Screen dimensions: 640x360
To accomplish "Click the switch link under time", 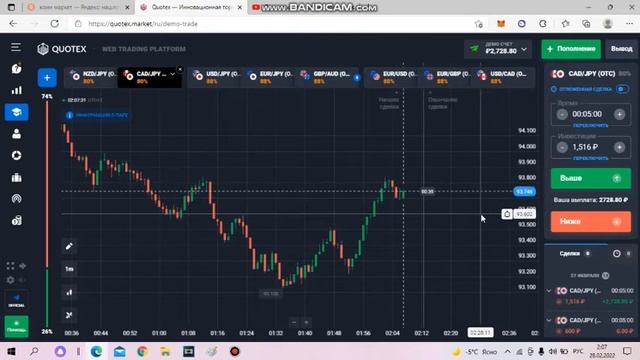I will pyautogui.click(x=590, y=125).
